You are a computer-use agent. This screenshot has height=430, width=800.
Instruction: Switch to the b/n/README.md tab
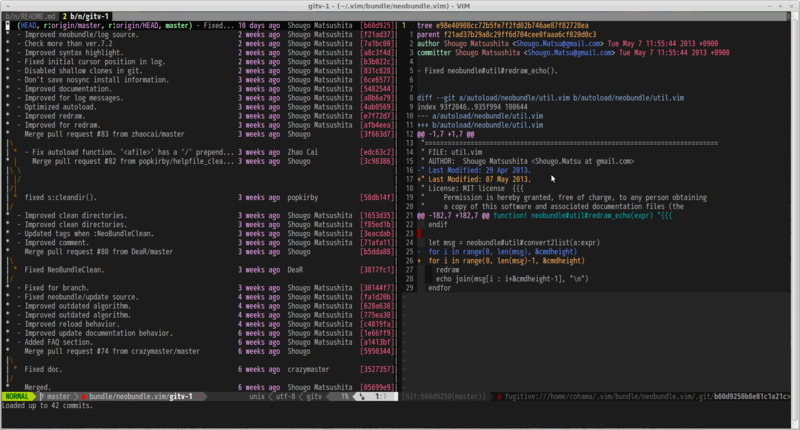pyautogui.click(x=31, y=16)
